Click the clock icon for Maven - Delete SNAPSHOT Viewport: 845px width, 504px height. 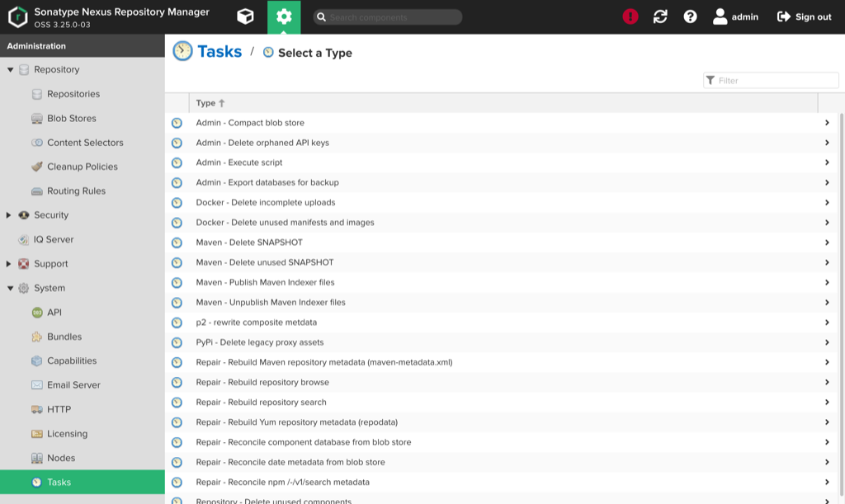click(x=177, y=243)
